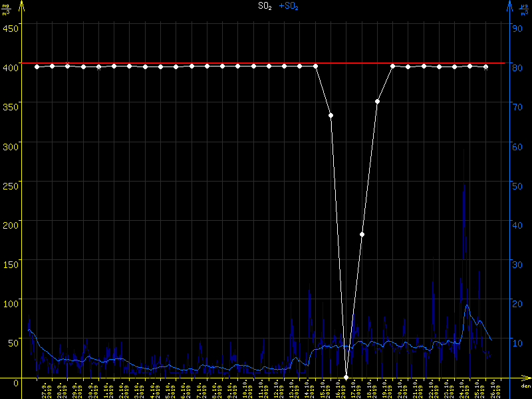The image size is (532, 399).
Task: Click the white marker near value 350
Action: coord(377,102)
